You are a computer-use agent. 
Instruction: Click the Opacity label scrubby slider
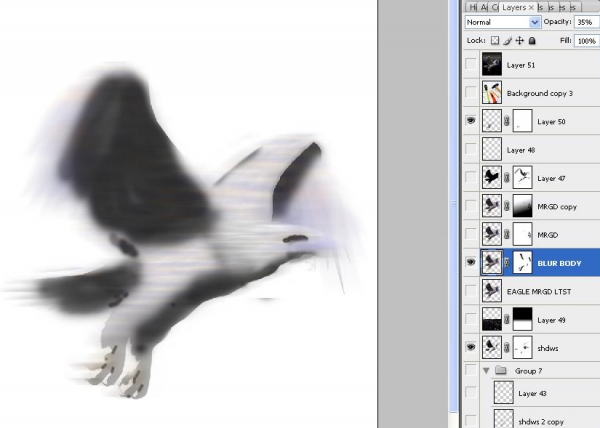(558, 22)
